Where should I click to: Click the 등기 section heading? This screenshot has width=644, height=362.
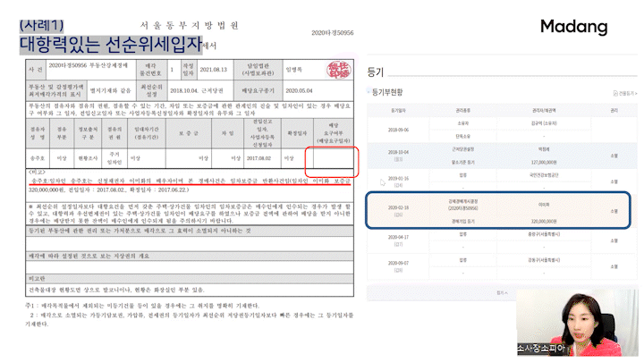[376, 72]
